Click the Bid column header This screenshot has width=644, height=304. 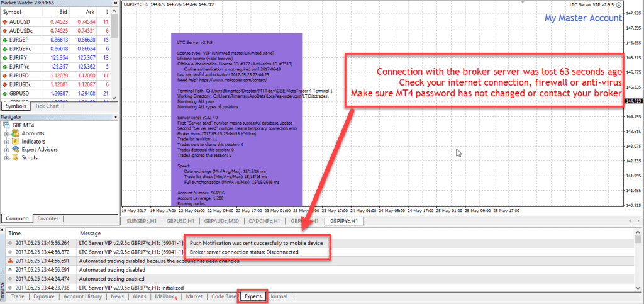click(x=56, y=13)
